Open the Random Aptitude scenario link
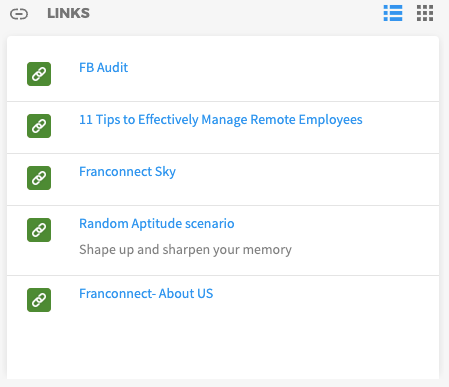The image size is (449, 387). coord(157,224)
